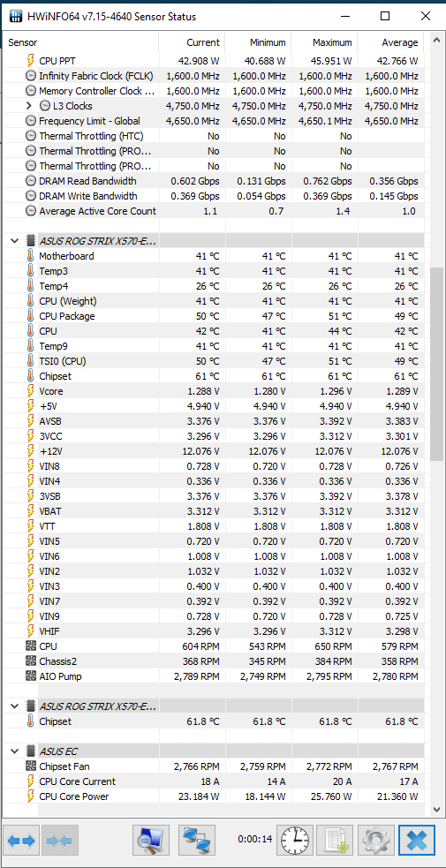Click the CPU Package thermometer icon

(x=30, y=316)
